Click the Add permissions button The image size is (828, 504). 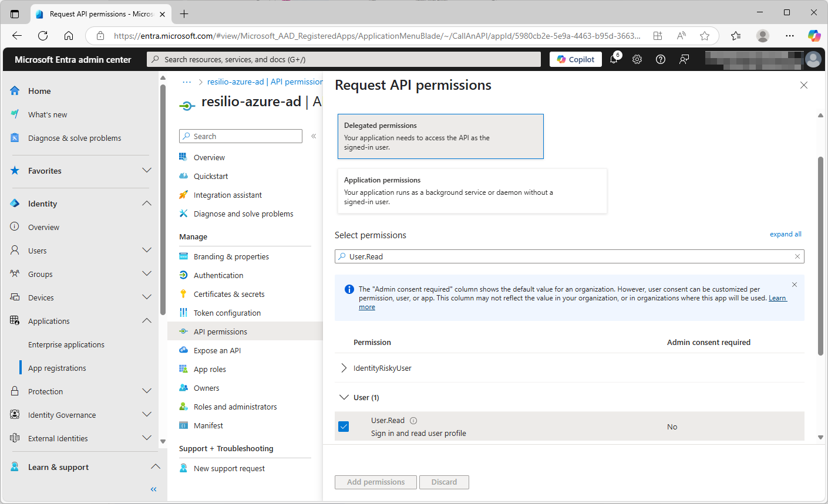click(375, 482)
